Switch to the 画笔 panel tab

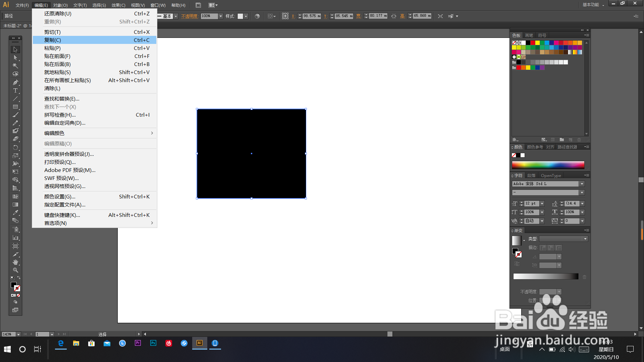pyautogui.click(x=529, y=35)
